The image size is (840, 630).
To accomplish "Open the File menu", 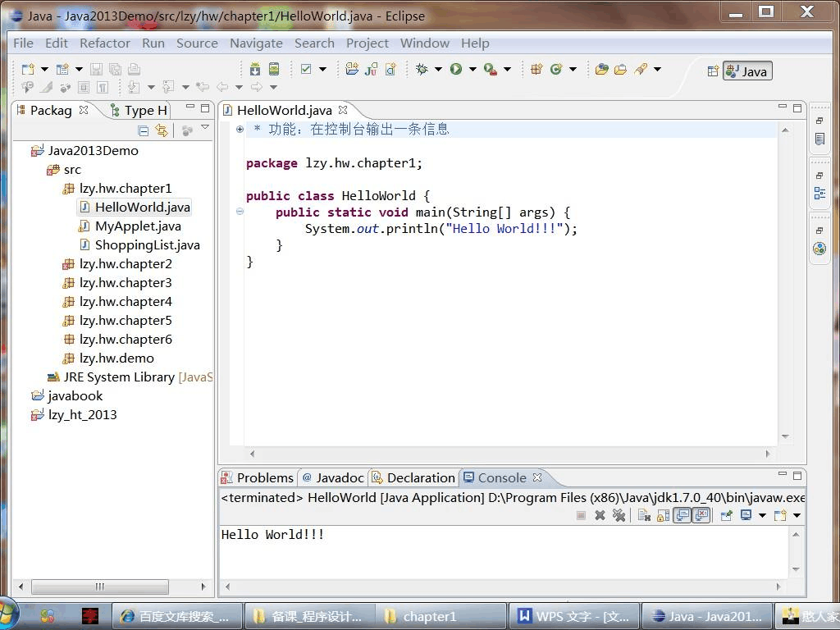I will click(x=23, y=43).
